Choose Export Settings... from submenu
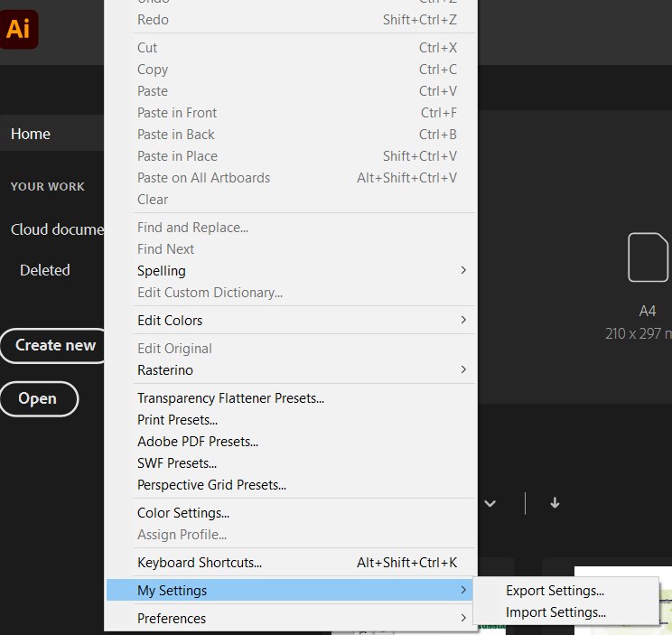The height and width of the screenshot is (635, 672). pyautogui.click(x=565, y=591)
